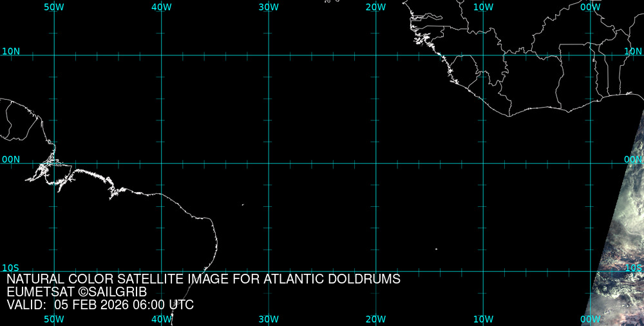Click the VALID 05 FEB 2026 timestamp

[100, 305]
